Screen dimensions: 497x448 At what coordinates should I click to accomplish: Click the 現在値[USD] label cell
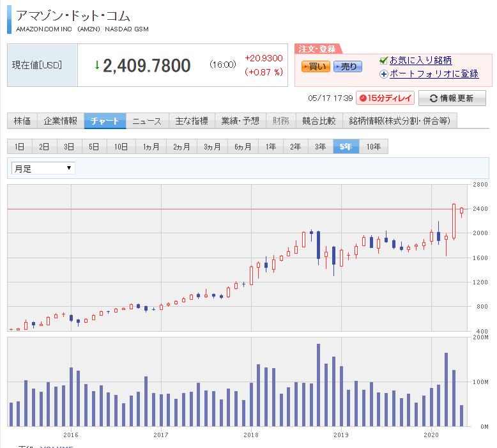42,65
